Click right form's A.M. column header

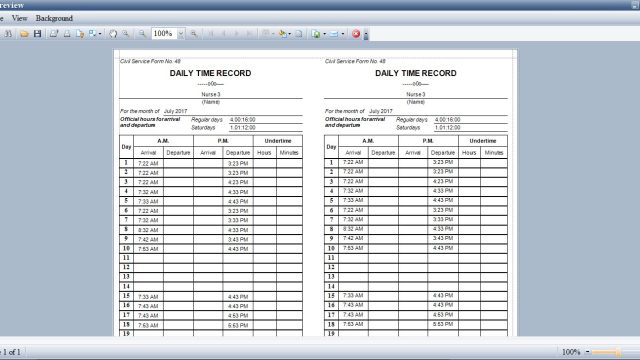[x=368, y=141]
